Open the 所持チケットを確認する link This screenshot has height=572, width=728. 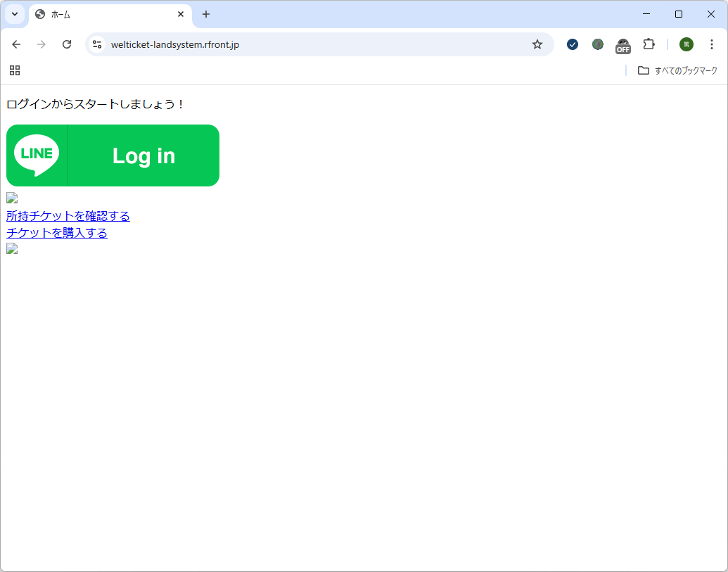(68, 216)
